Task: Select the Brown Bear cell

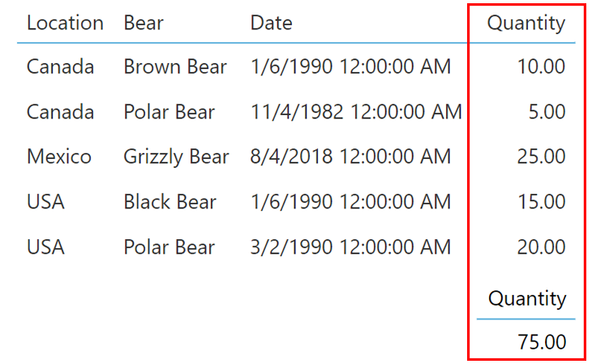Action: coord(175,67)
